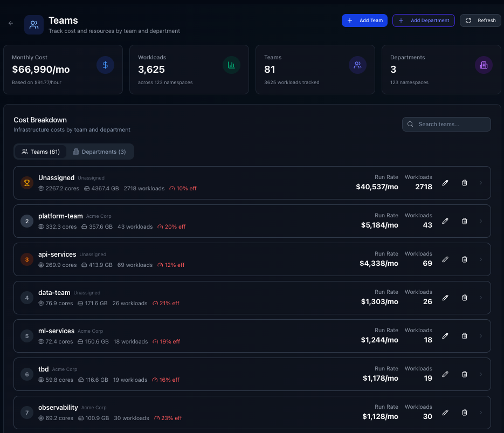The image size is (504, 433).
Task: Click the trash icon for observability
Action: pos(465,413)
